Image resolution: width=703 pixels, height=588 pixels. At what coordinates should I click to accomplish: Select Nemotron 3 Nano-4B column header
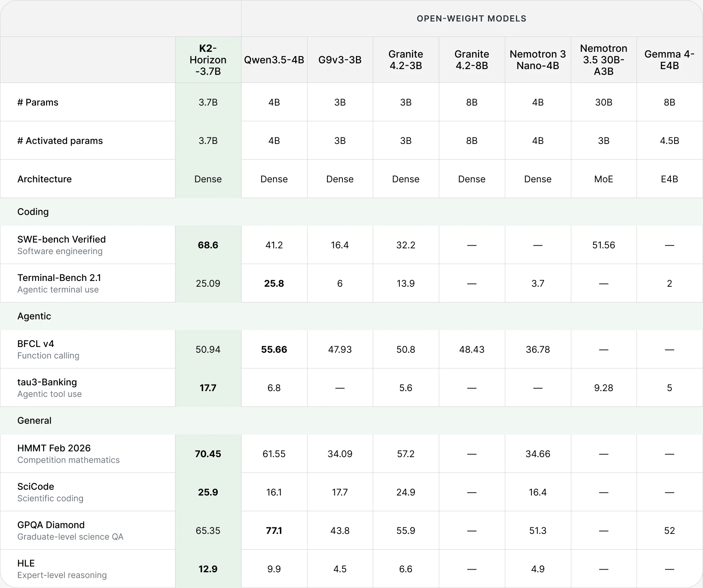(538, 60)
